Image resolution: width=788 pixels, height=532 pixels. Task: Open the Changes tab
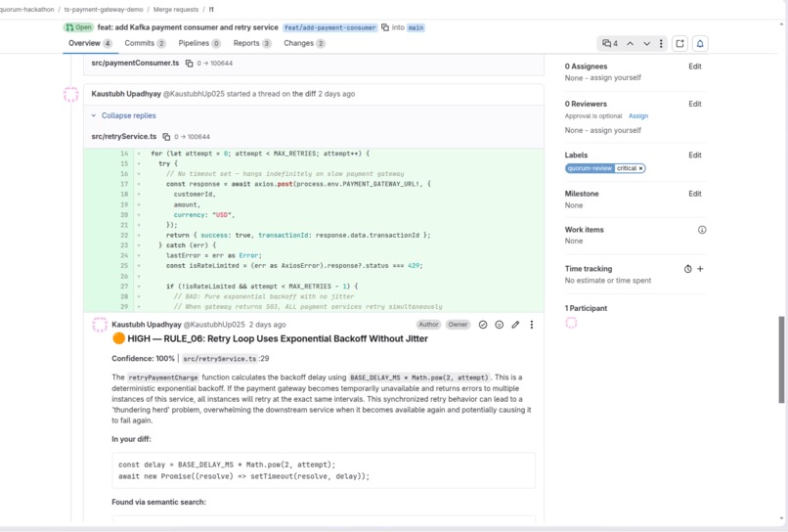tap(305, 43)
